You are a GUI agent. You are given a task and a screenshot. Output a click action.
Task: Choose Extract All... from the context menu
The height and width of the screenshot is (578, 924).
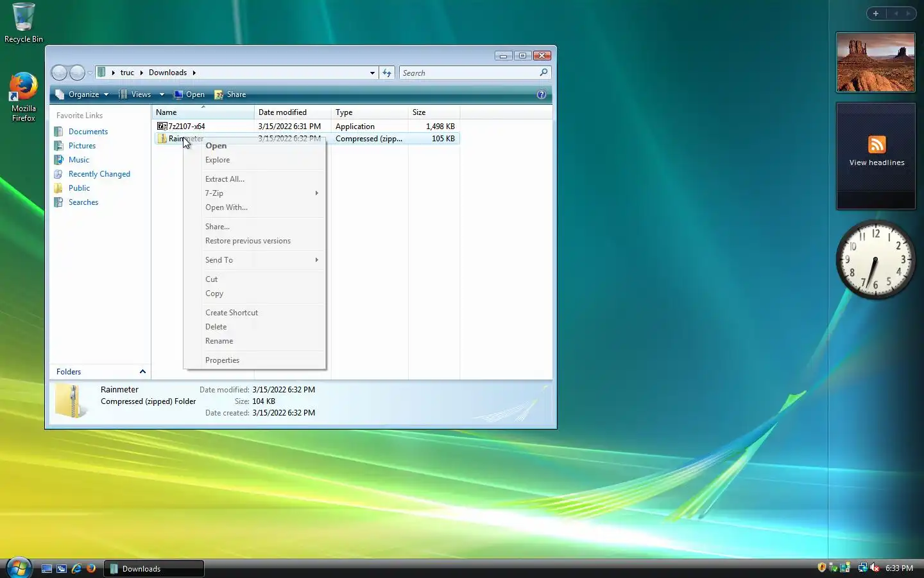coord(254,179)
